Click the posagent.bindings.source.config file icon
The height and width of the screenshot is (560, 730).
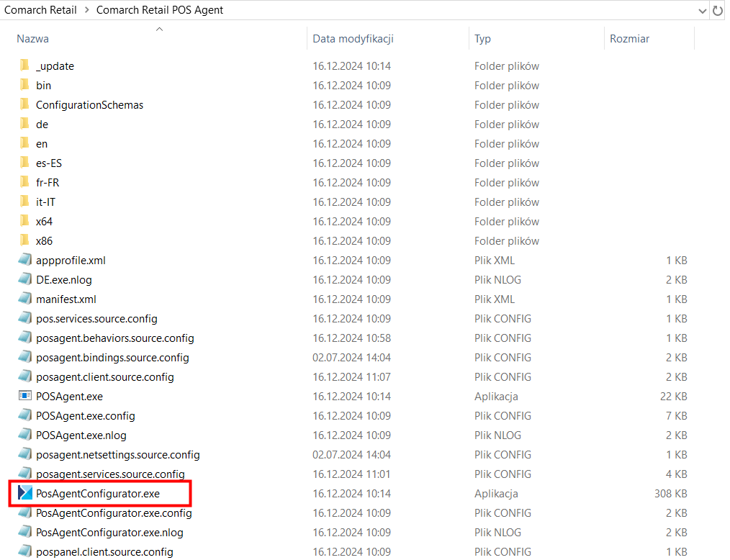tap(25, 357)
